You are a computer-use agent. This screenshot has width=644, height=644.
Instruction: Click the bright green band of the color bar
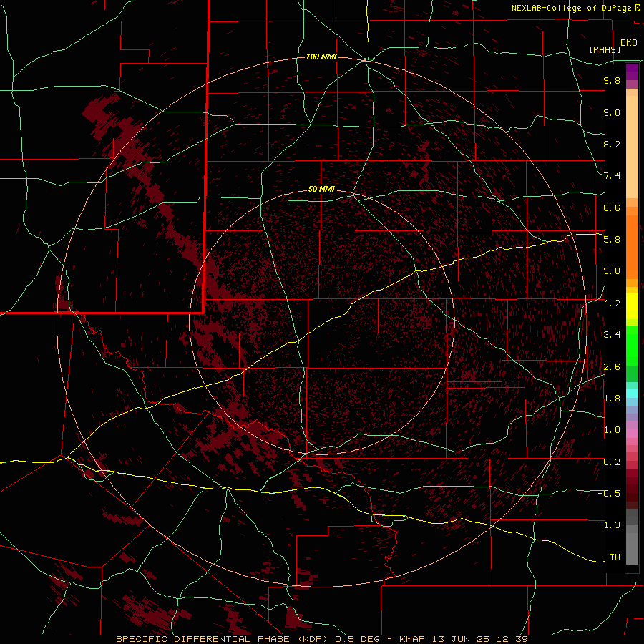[632, 345]
